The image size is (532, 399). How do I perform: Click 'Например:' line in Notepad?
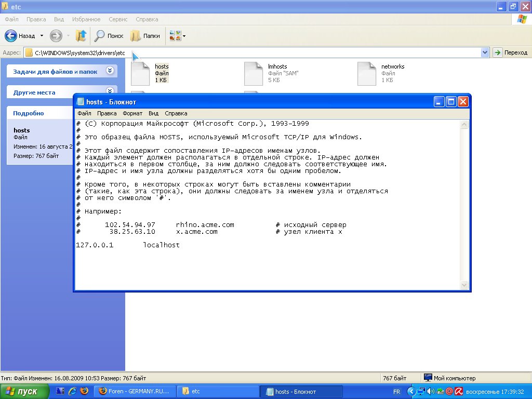pos(103,211)
